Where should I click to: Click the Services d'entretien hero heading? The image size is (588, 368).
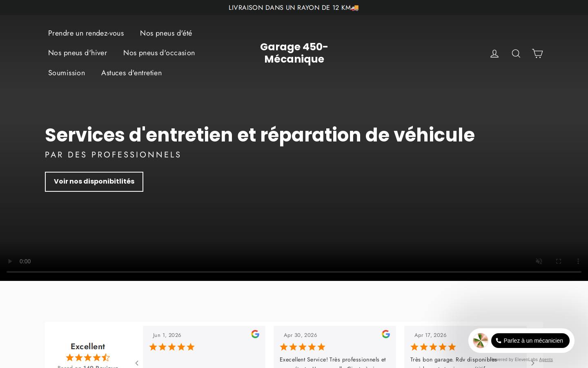(x=260, y=135)
